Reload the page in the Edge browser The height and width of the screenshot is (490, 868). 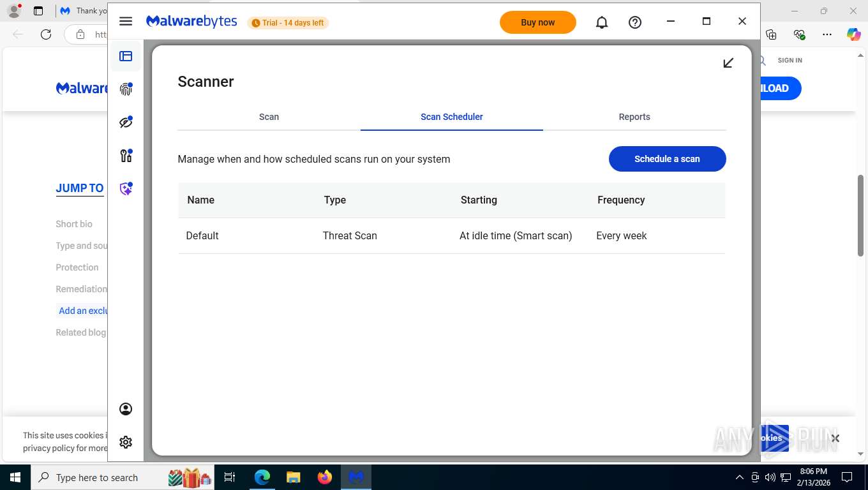(46, 34)
